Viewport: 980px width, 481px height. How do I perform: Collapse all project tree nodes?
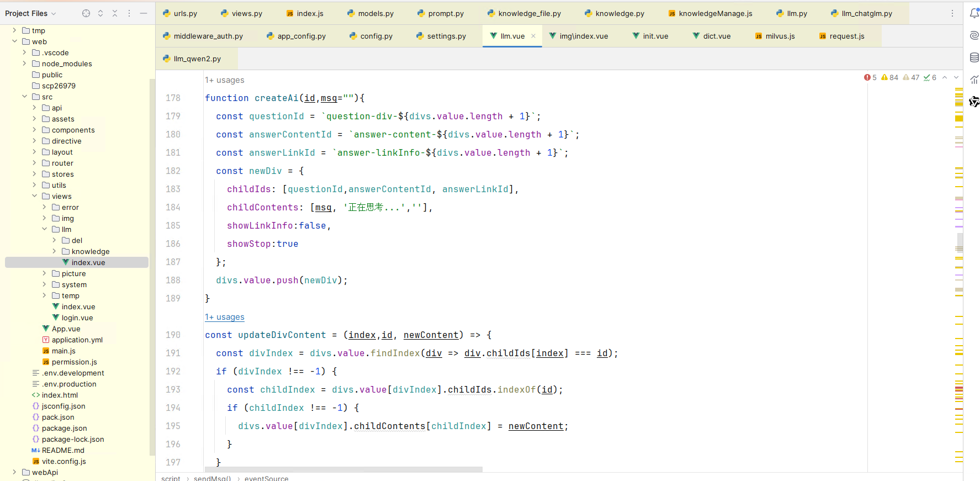115,13
